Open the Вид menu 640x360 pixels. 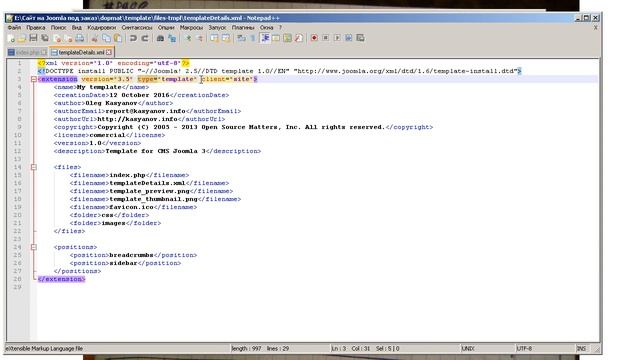pyautogui.click(x=77, y=28)
